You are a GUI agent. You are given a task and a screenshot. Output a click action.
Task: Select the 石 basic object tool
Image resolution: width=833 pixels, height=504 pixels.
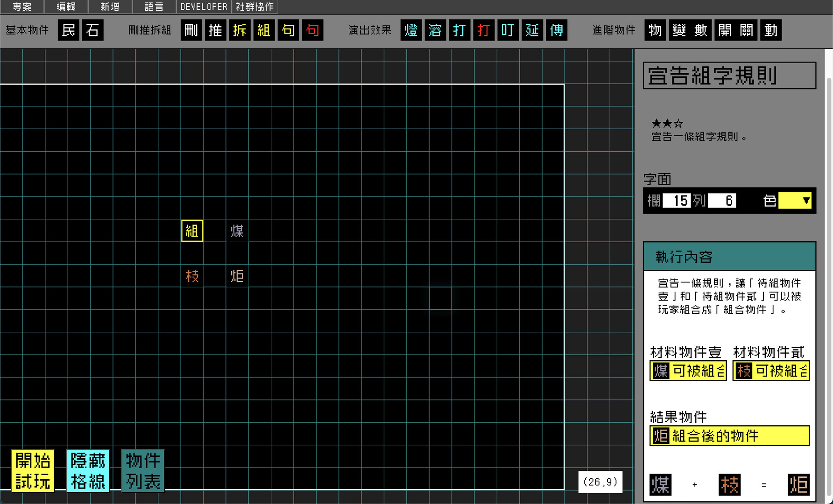tap(92, 30)
